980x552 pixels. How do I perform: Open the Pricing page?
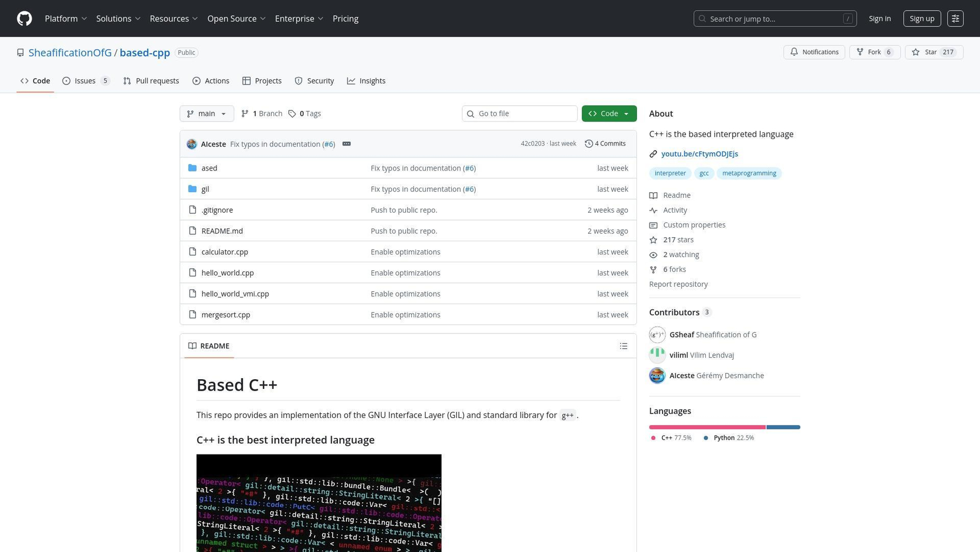click(x=345, y=19)
